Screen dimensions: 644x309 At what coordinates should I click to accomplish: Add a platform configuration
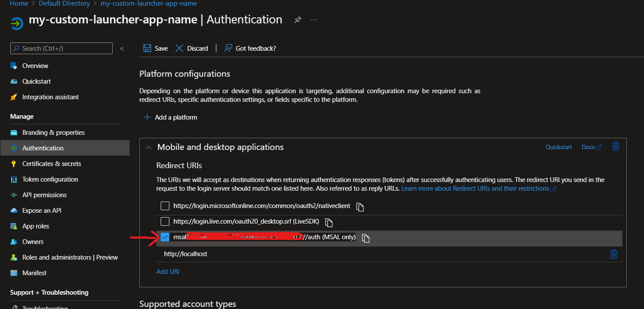coord(170,117)
